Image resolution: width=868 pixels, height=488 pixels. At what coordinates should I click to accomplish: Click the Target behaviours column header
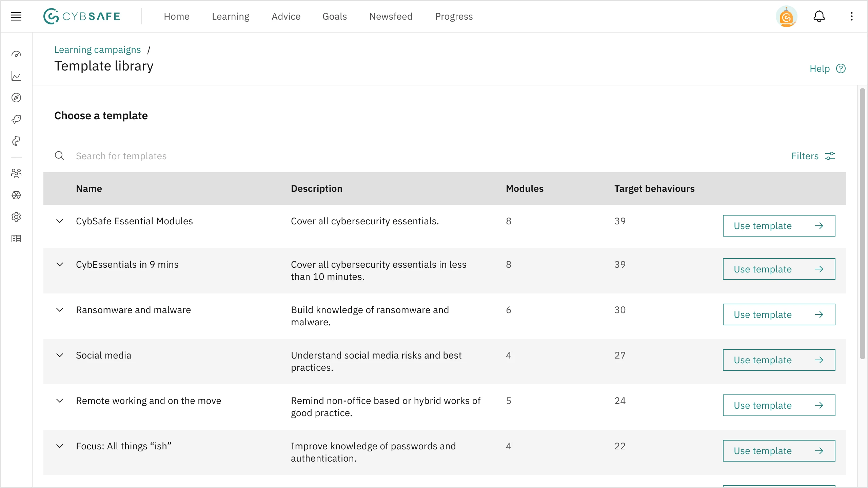[654, 189]
